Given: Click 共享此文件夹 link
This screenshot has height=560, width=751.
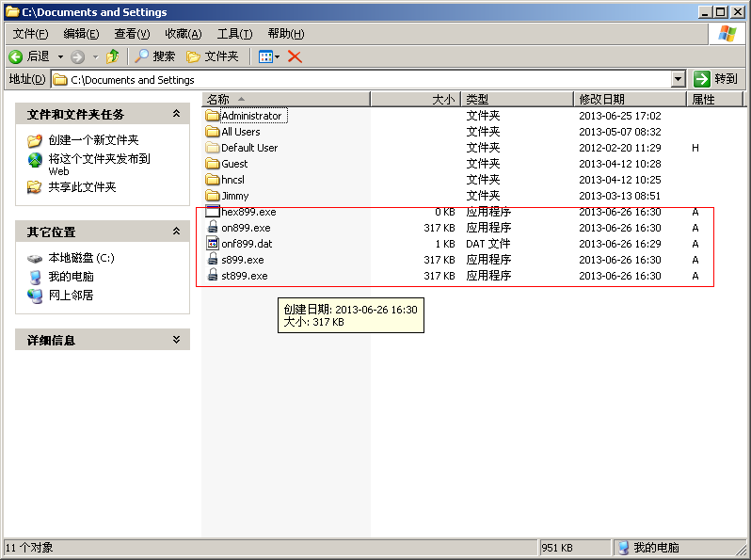Looking at the screenshot, I should [82, 187].
